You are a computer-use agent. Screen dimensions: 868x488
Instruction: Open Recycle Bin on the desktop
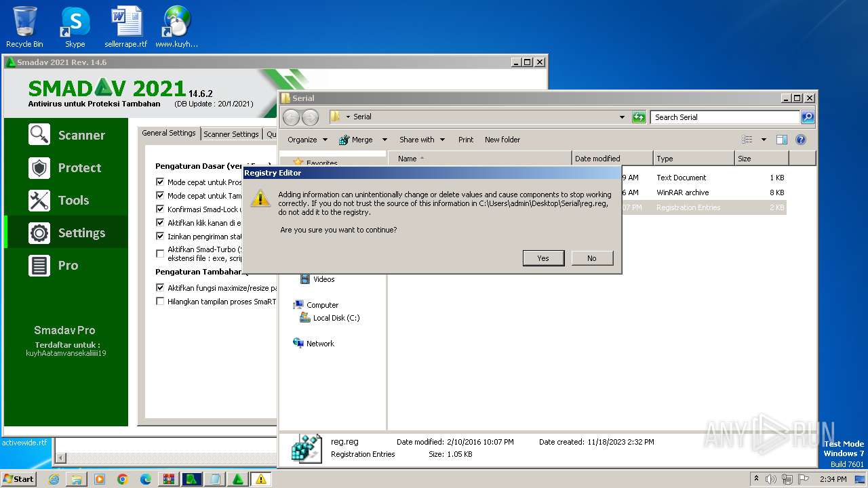tap(24, 27)
